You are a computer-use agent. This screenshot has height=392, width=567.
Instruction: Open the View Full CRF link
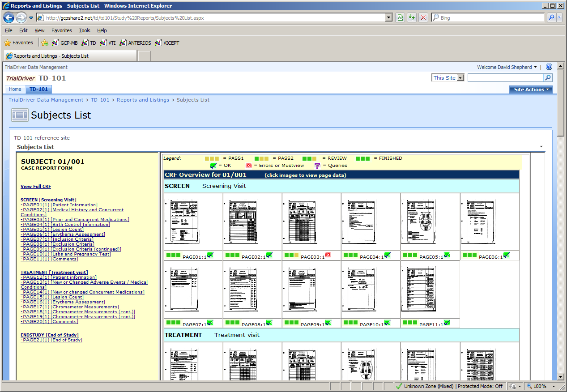pos(36,186)
